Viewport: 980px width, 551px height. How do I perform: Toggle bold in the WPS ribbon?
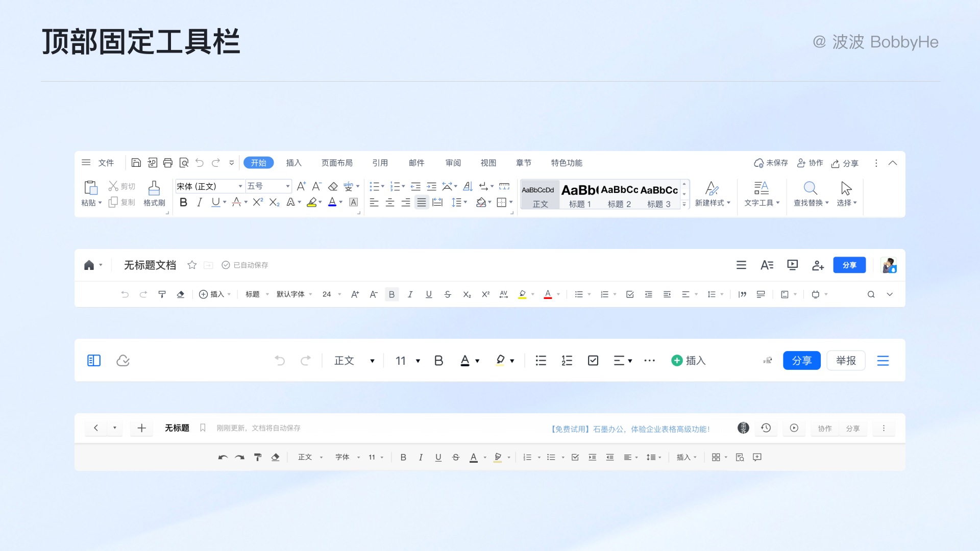(x=183, y=203)
